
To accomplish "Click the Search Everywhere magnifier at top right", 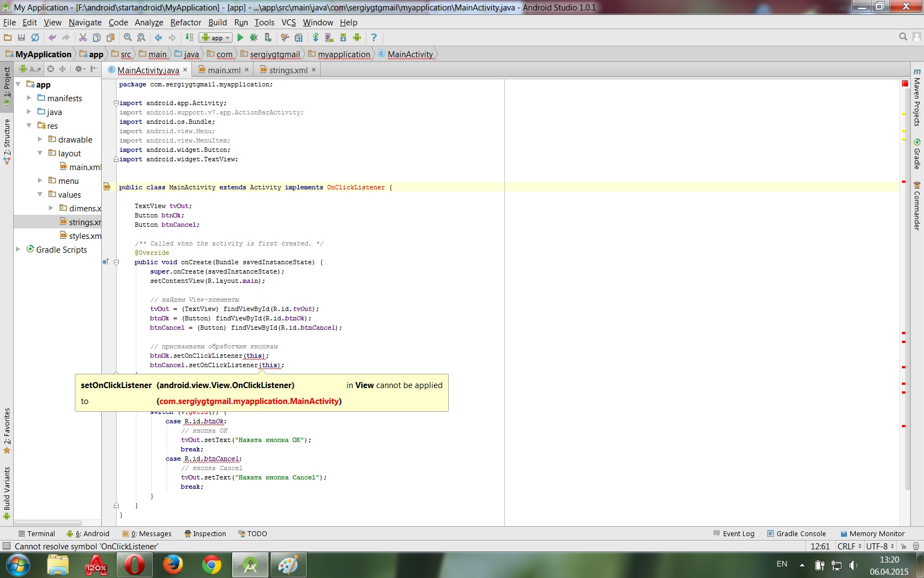I will [x=903, y=37].
